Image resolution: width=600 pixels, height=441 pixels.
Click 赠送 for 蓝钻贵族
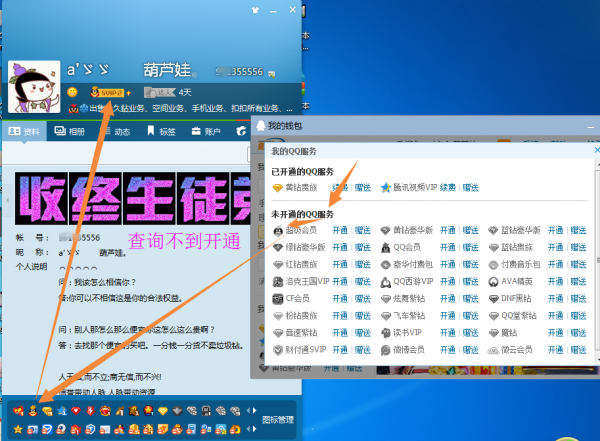pyautogui.click(x=579, y=248)
